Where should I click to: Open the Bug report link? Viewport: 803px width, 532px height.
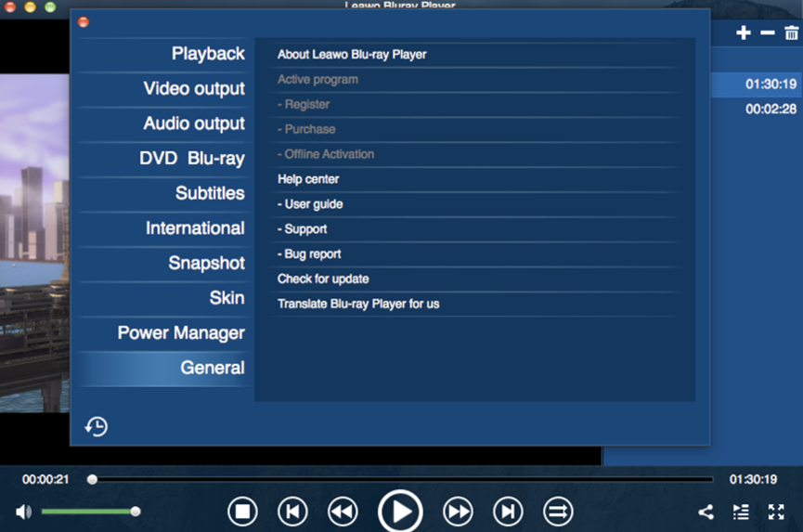pyautogui.click(x=309, y=254)
